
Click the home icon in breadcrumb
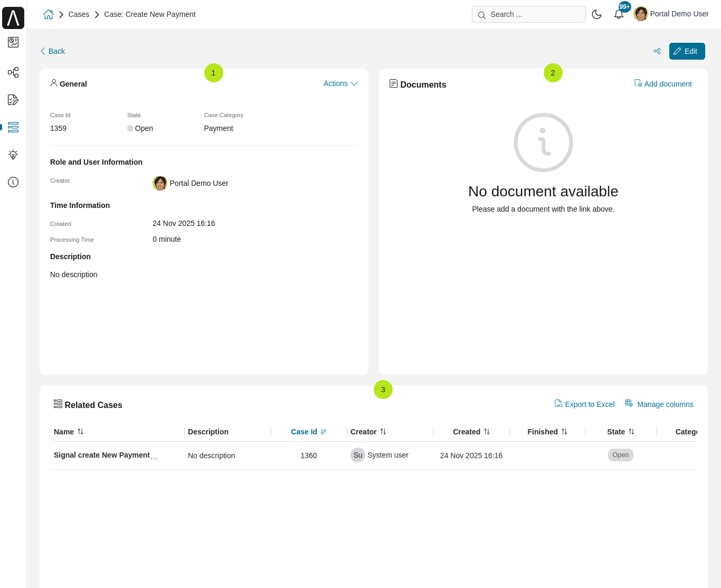point(49,15)
